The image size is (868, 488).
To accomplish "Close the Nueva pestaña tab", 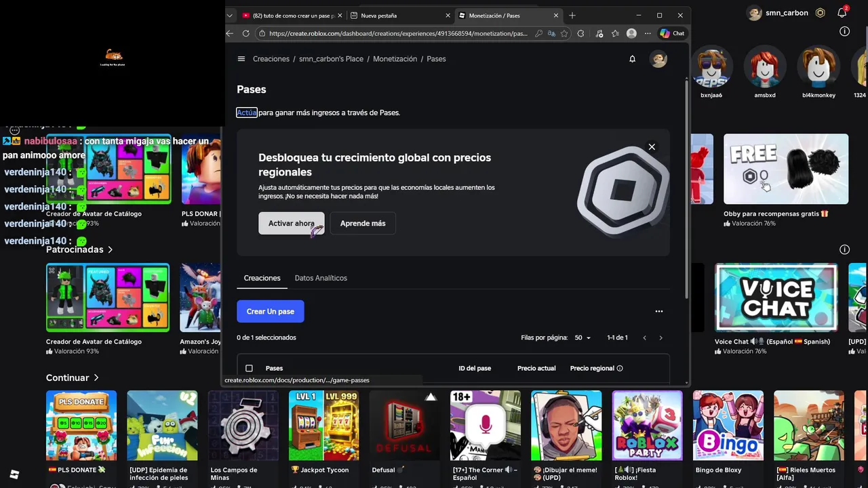I will pyautogui.click(x=448, y=15).
